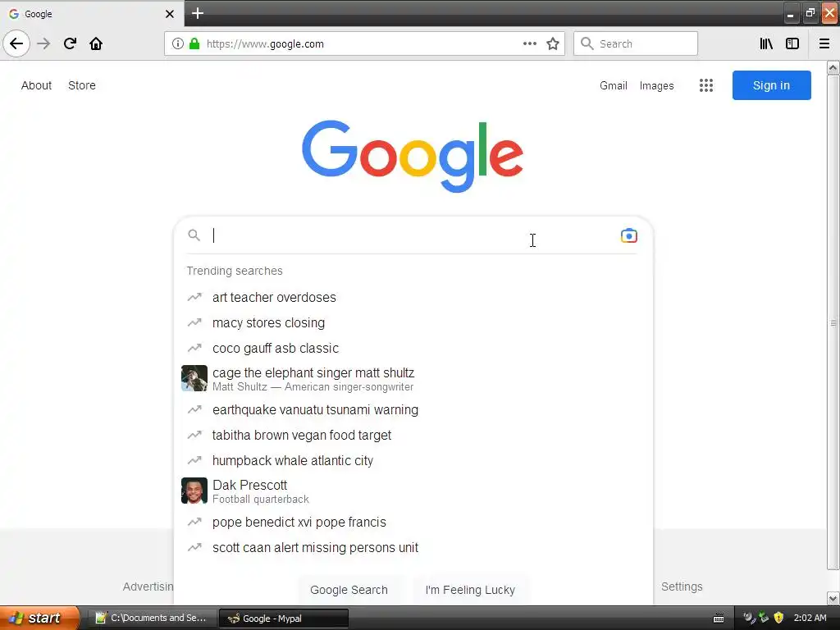
Task: Click the system tray shield icon
Action: point(778,618)
